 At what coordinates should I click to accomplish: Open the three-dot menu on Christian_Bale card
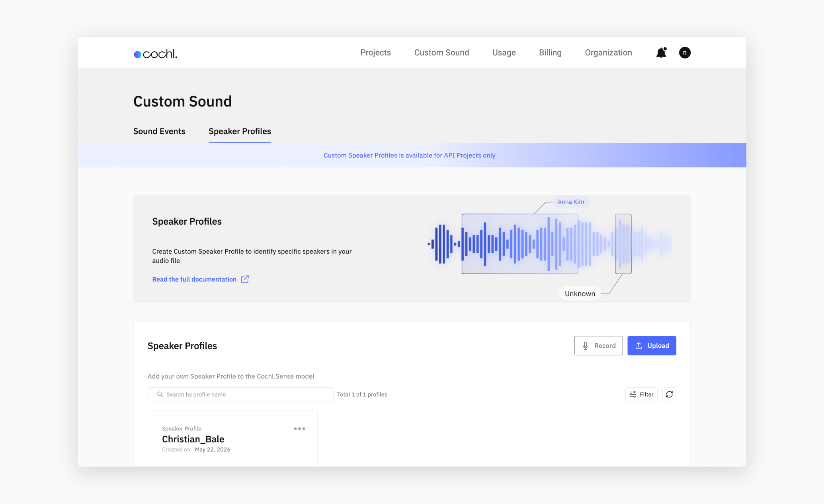coord(299,428)
